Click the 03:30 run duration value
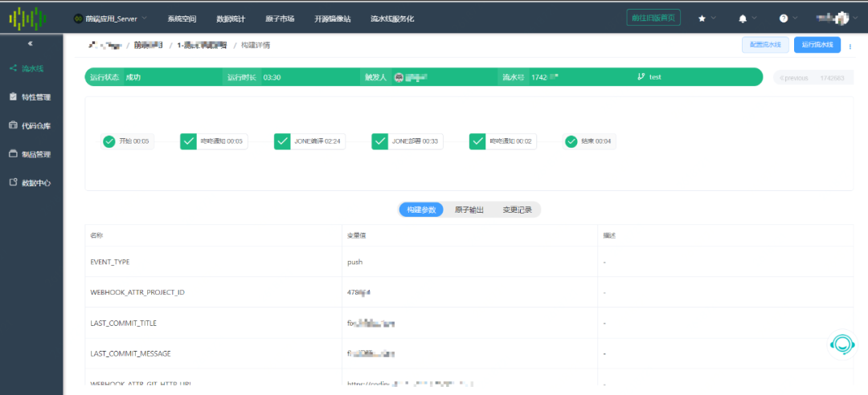The height and width of the screenshot is (395, 868). coord(272,77)
